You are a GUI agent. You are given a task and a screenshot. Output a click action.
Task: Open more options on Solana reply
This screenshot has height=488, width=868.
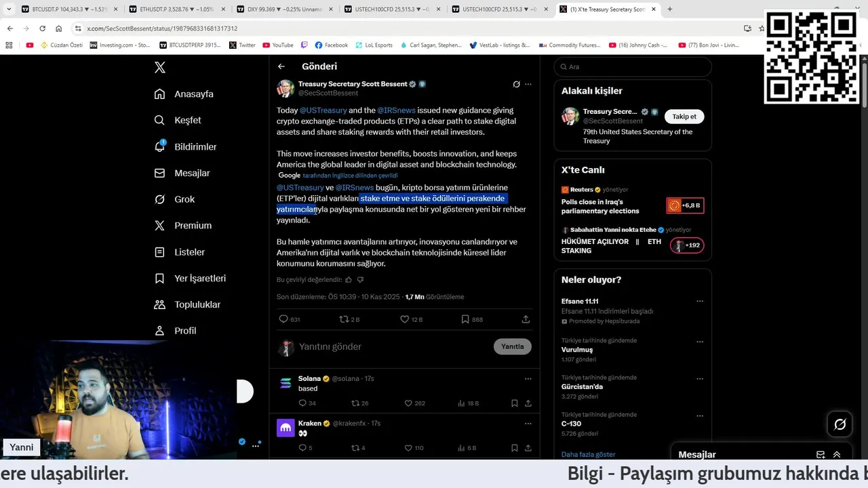pos(528,379)
